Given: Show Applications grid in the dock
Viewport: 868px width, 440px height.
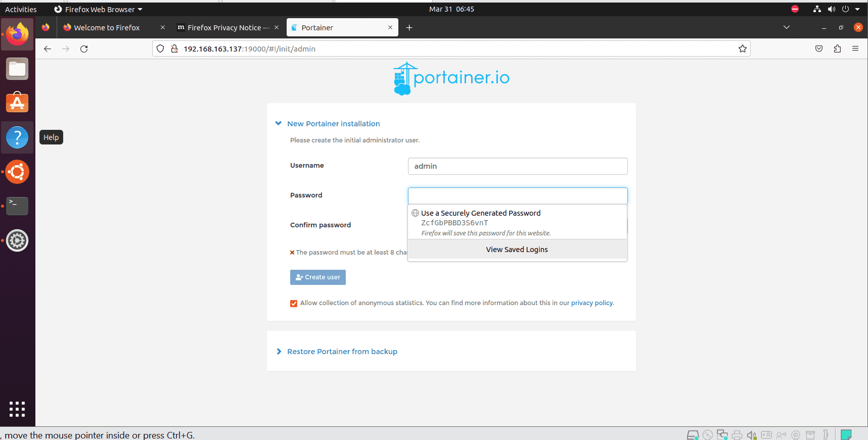Looking at the screenshot, I should pos(17,409).
